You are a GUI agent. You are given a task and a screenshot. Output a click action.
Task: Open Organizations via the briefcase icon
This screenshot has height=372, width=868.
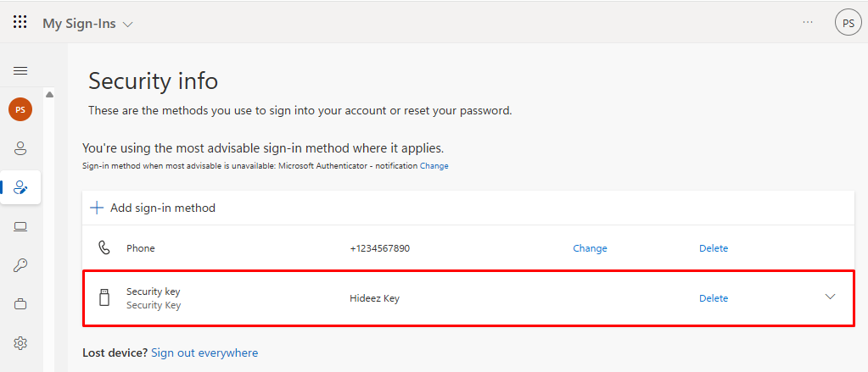(20, 304)
